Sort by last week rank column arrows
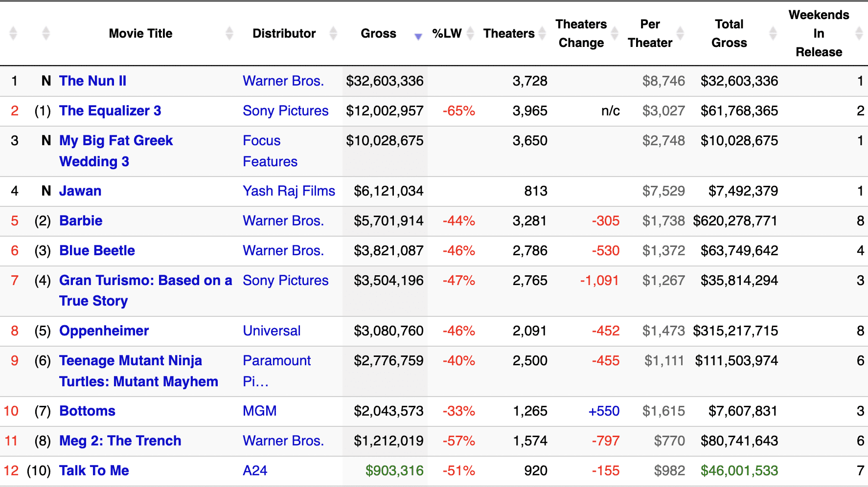 click(x=46, y=33)
